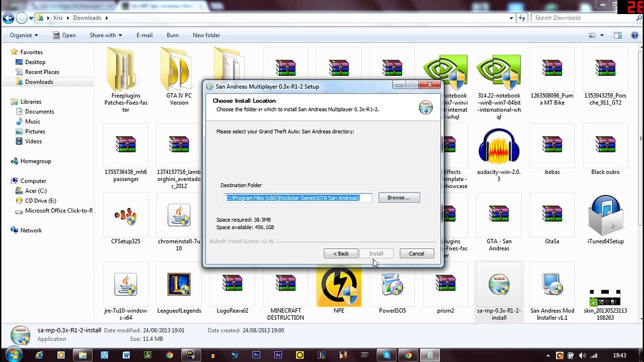644x362 pixels.
Task: Click Kris in the address breadcrumb
Action: pos(58,18)
